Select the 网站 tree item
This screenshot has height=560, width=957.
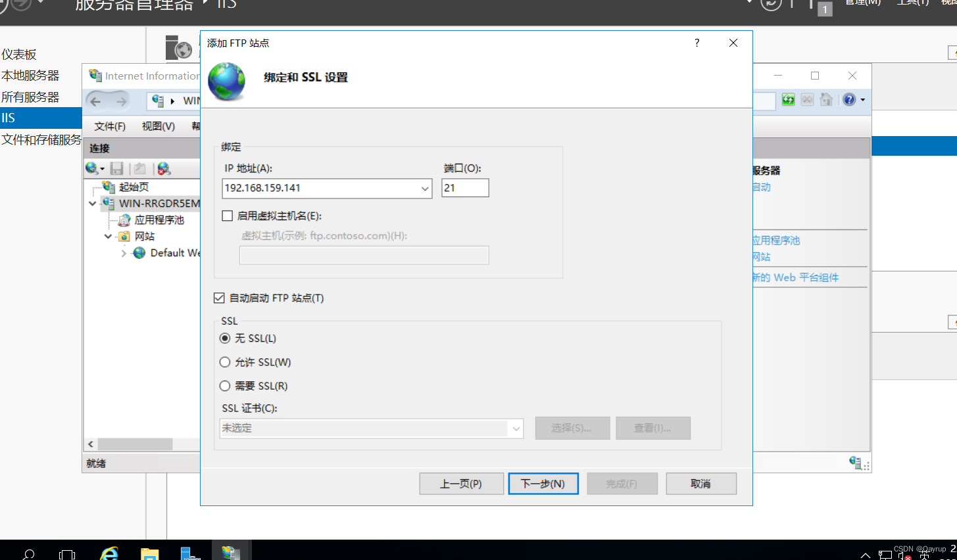click(x=145, y=237)
